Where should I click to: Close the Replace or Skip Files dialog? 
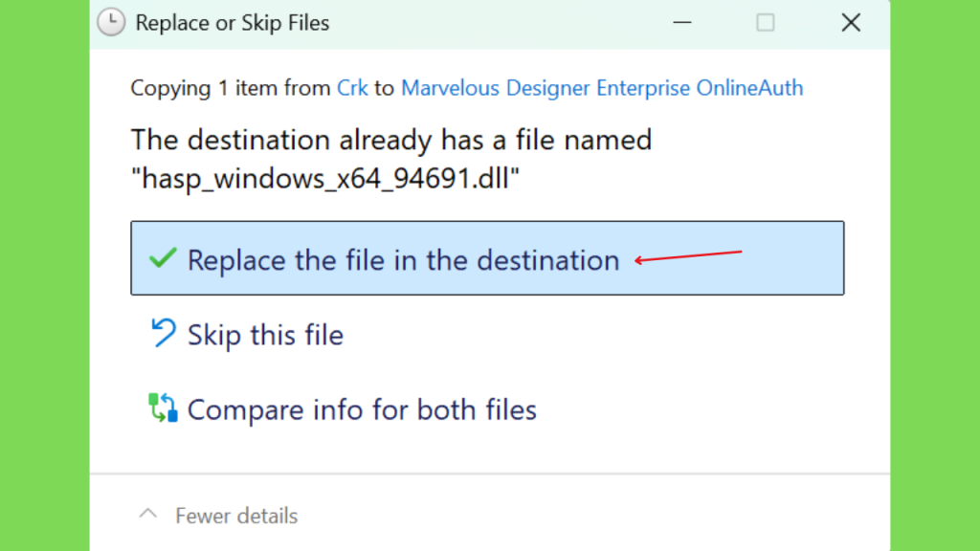coord(851,23)
